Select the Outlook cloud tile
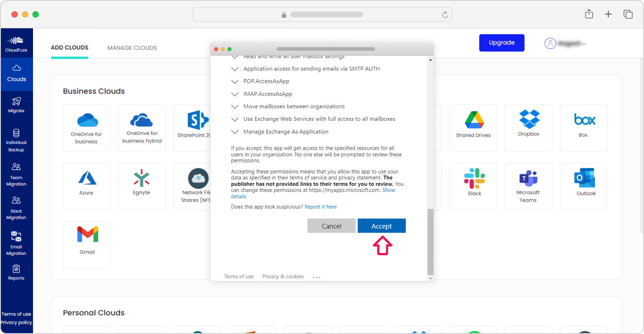The image size is (644, 334). pos(583,187)
